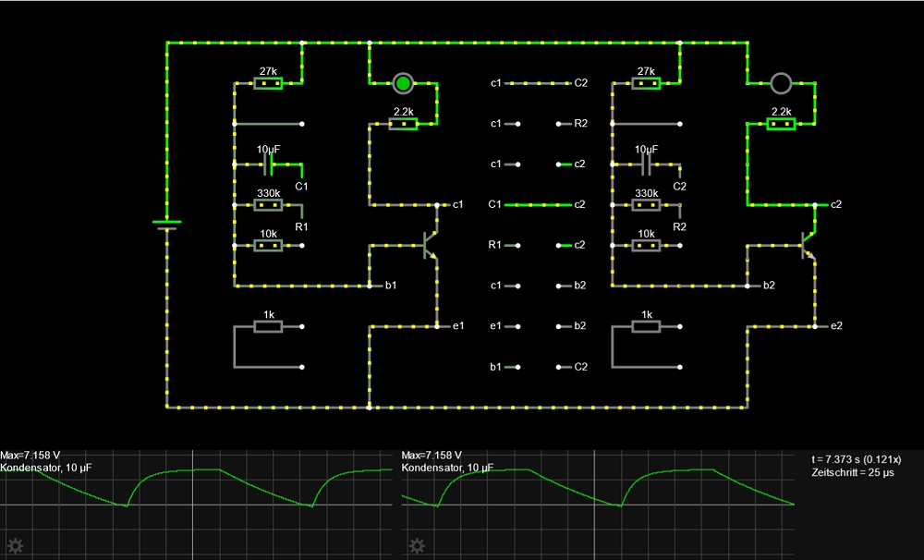
Task: Click the left transistor near b1
Action: (x=428, y=246)
